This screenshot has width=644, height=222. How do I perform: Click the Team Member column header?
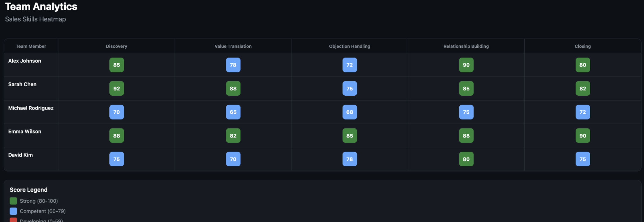(31, 46)
